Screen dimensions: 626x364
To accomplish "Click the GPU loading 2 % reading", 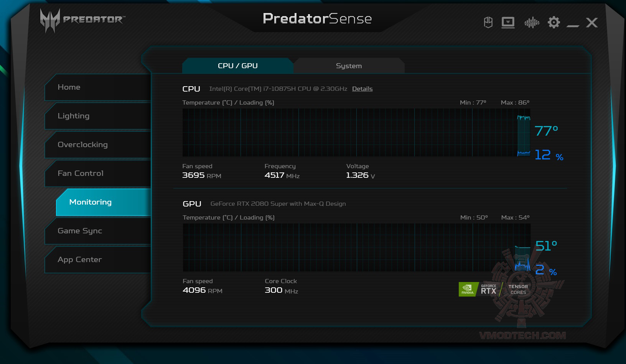I will pos(546,271).
